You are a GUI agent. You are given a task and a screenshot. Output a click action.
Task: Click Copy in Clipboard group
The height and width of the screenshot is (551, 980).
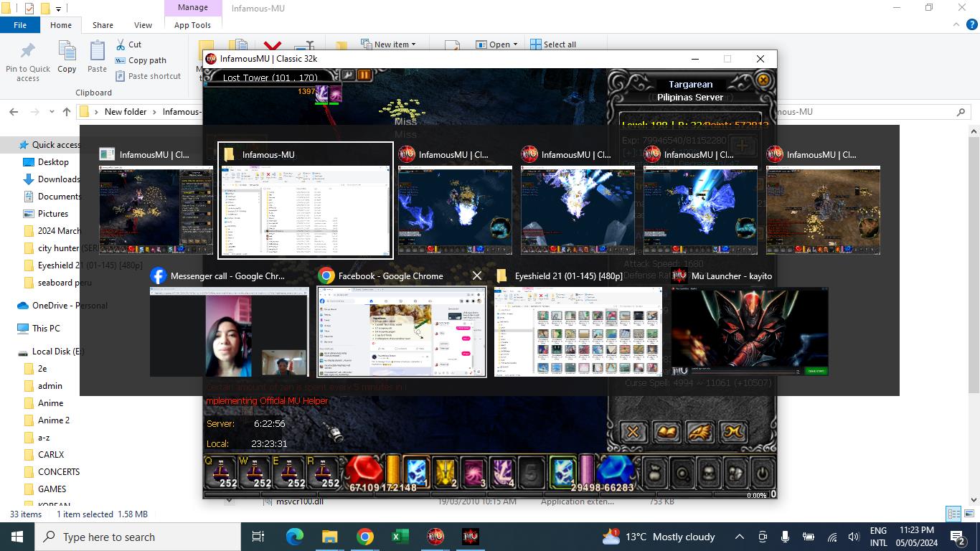point(67,57)
